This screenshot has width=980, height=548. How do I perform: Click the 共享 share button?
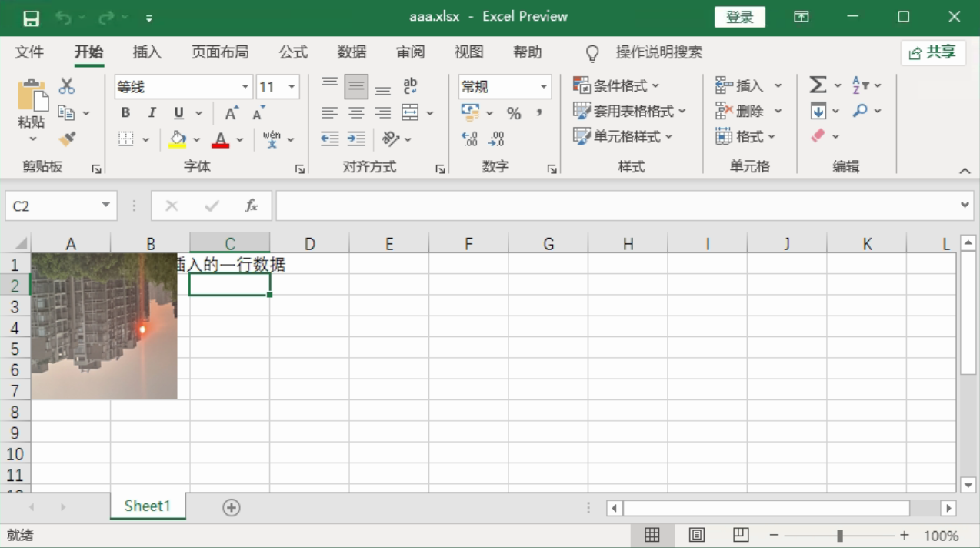[933, 52]
